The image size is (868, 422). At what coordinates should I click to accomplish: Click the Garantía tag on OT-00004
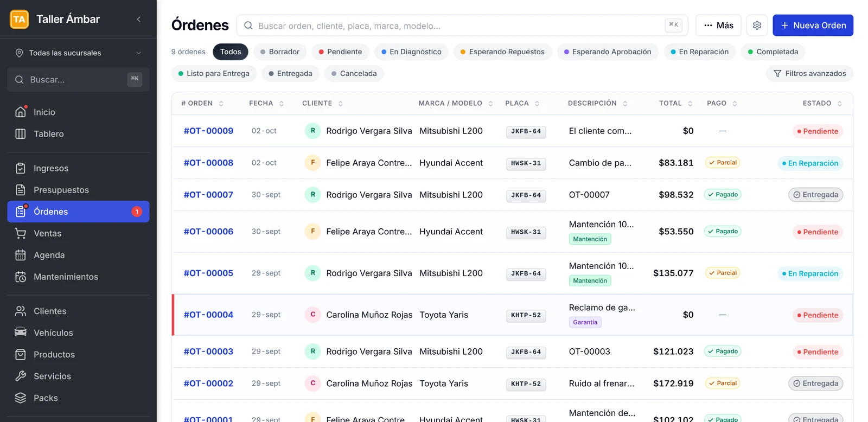coord(585,322)
